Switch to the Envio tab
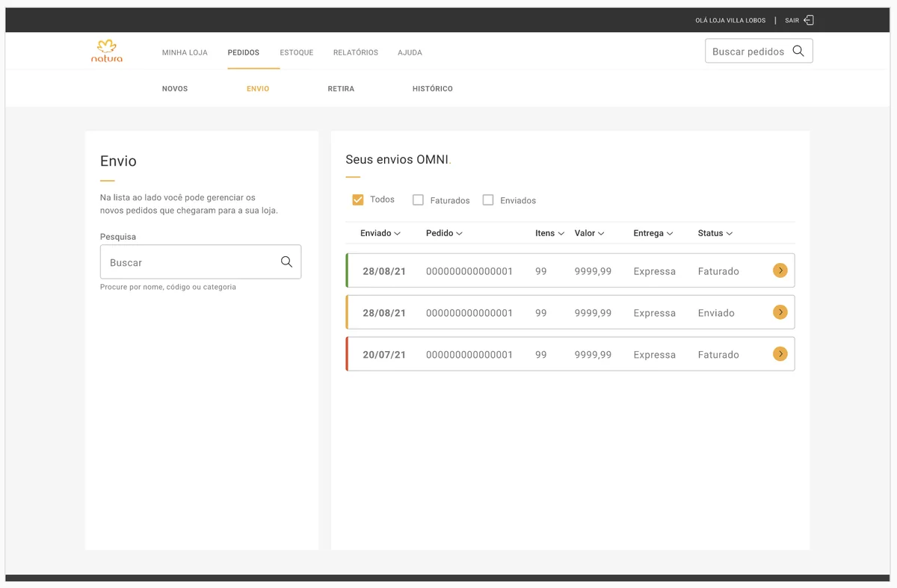This screenshot has width=897, height=588. click(258, 89)
